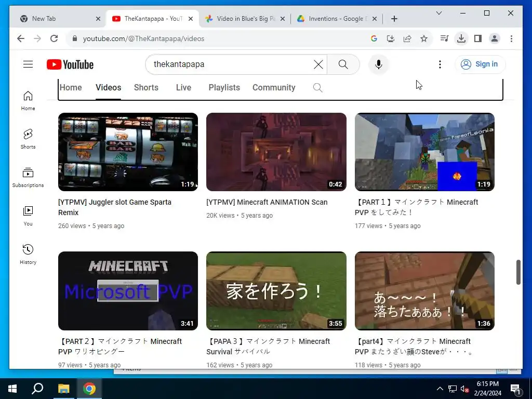Switch to Inventions - Google Drive tab
The width and height of the screenshot is (532, 399).
[337, 19]
